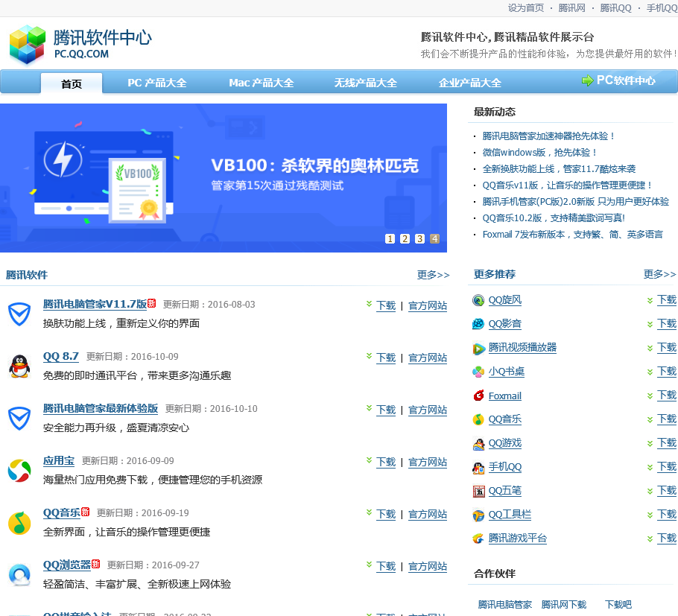The width and height of the screenshot is (678, 616).
Task: Click 下载 next to 腾讯游戏平台
Action: tap(666, 539)
